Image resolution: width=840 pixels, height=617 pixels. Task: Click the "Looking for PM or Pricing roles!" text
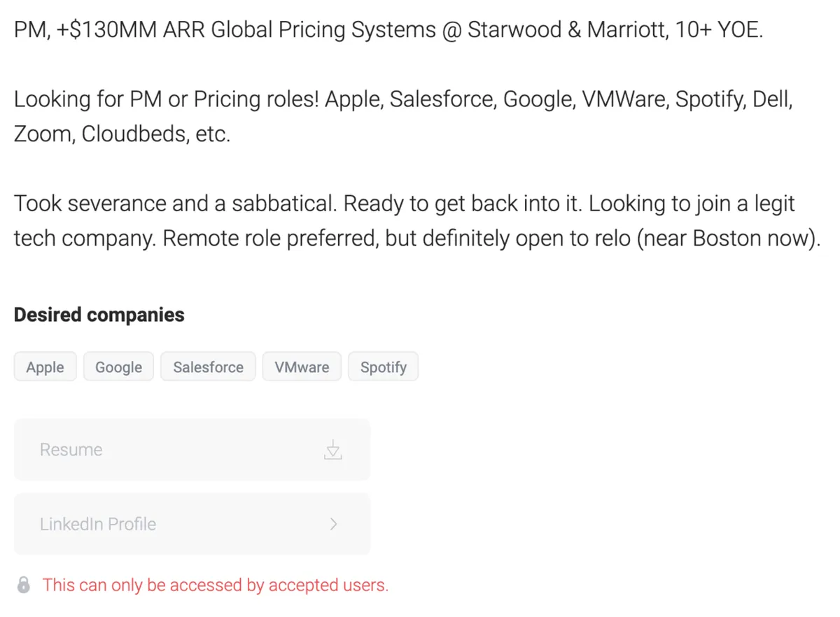point(167,99)
